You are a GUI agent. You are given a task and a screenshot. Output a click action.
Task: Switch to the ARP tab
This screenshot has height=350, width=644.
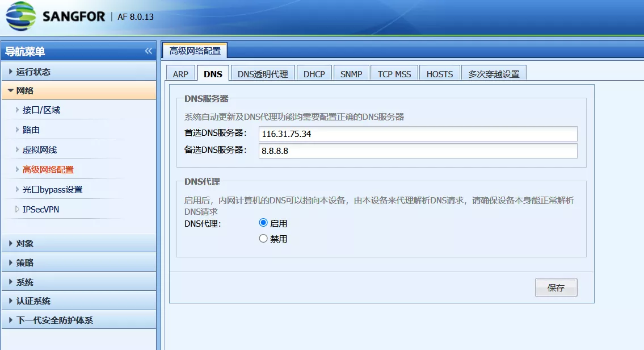click(180, 74)
